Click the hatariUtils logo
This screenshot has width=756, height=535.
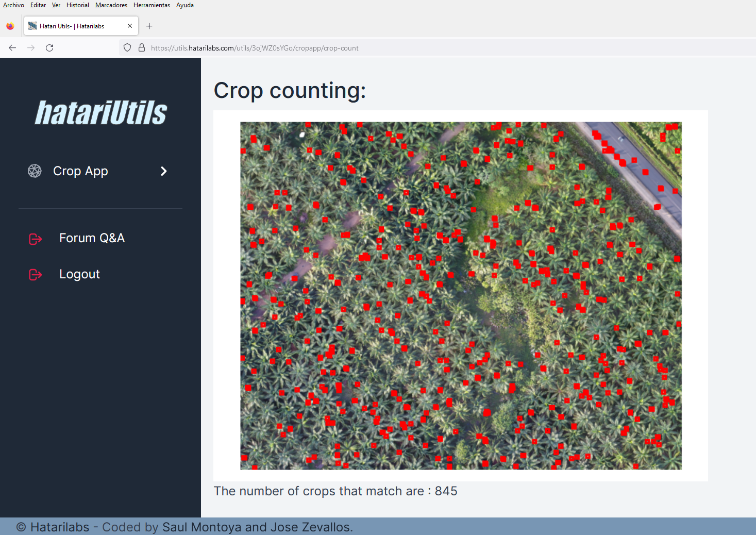coord(101,113)
